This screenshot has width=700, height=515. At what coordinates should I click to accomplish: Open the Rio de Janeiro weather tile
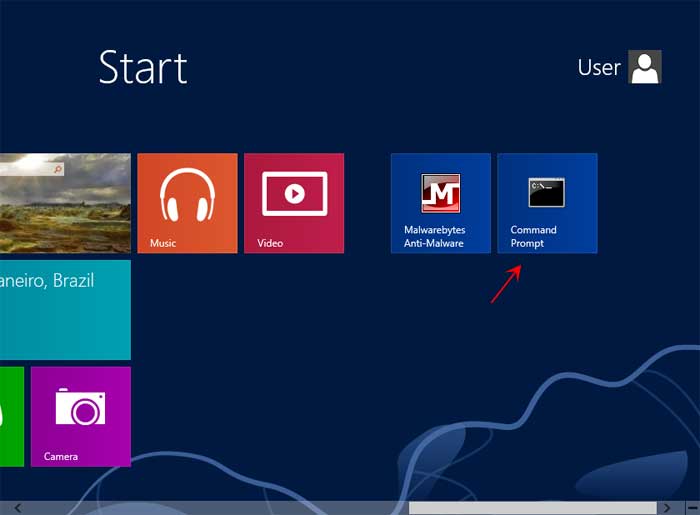pyautogui.click(x=65, y=310)
